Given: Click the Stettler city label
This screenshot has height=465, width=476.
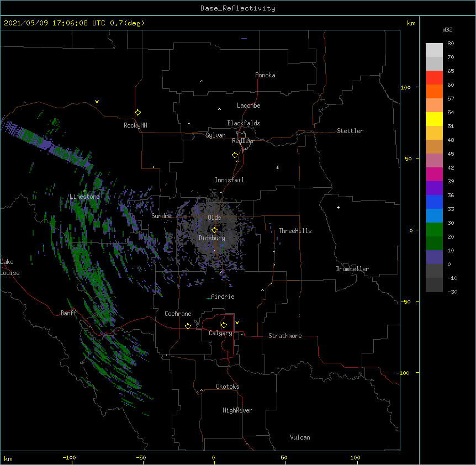Looking at the screenshot, I should (x=350, y=131).
